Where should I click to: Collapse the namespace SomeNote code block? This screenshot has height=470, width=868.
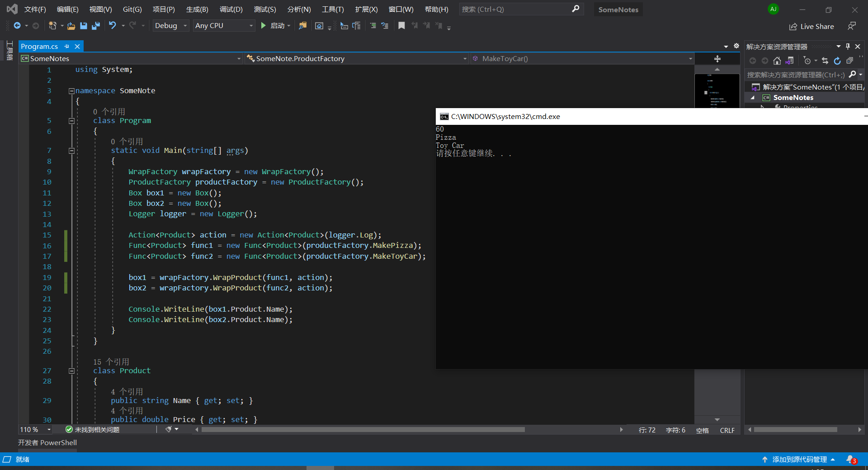click(x=71, y=91)
